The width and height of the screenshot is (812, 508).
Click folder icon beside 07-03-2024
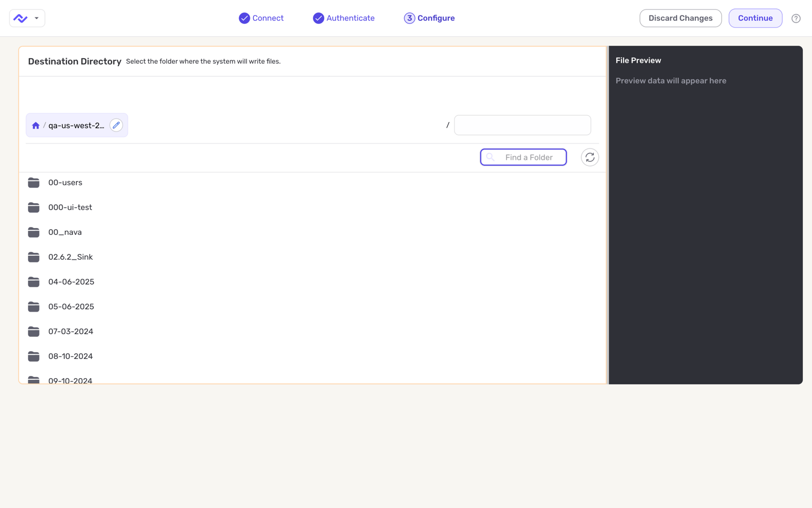34,332
